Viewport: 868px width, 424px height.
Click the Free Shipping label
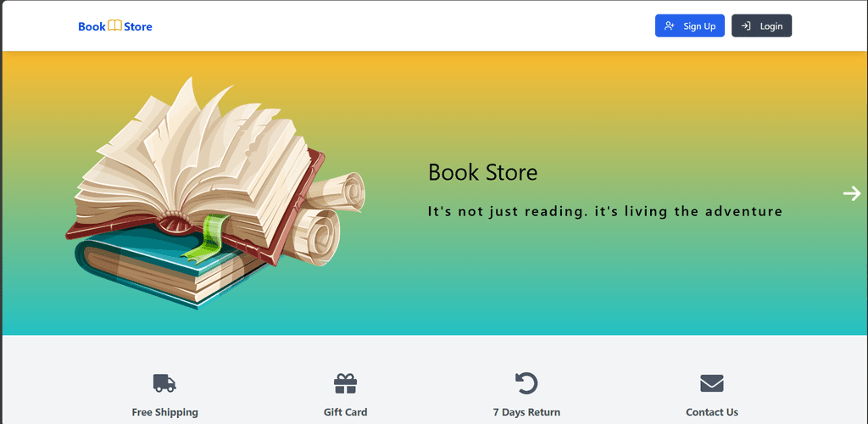click(x=165, y=412)
